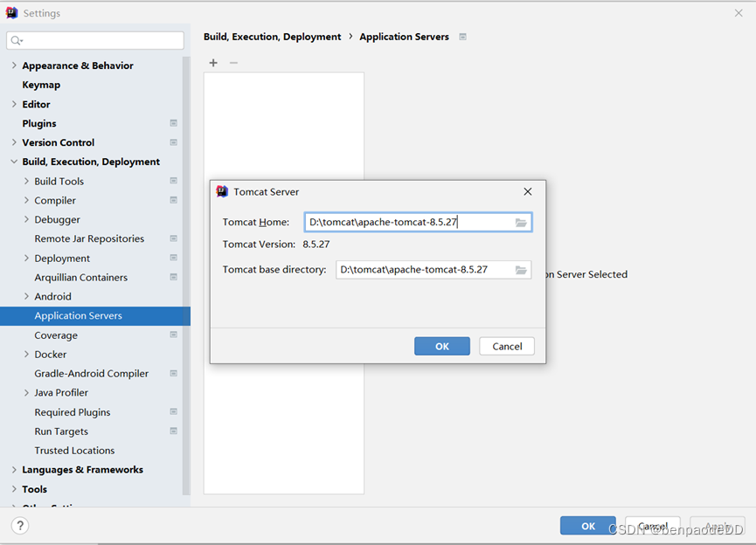Click Tomcat Version value 8.5.27
Viewport: 756px width, 545px height.
click(316, 245)
